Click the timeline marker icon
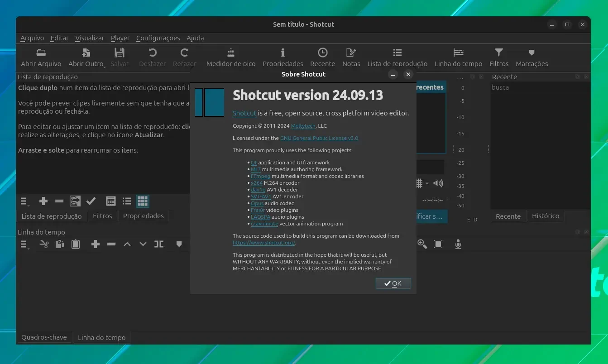This screenshot has width=608, height=364. pos(179,244)
